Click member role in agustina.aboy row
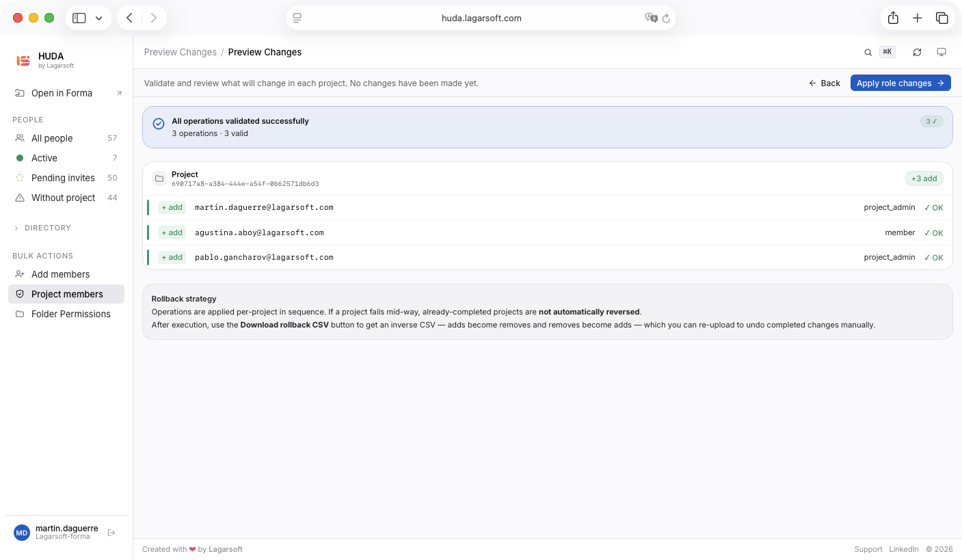Screen dimensions: 962x560 click(x=900, y=232)
